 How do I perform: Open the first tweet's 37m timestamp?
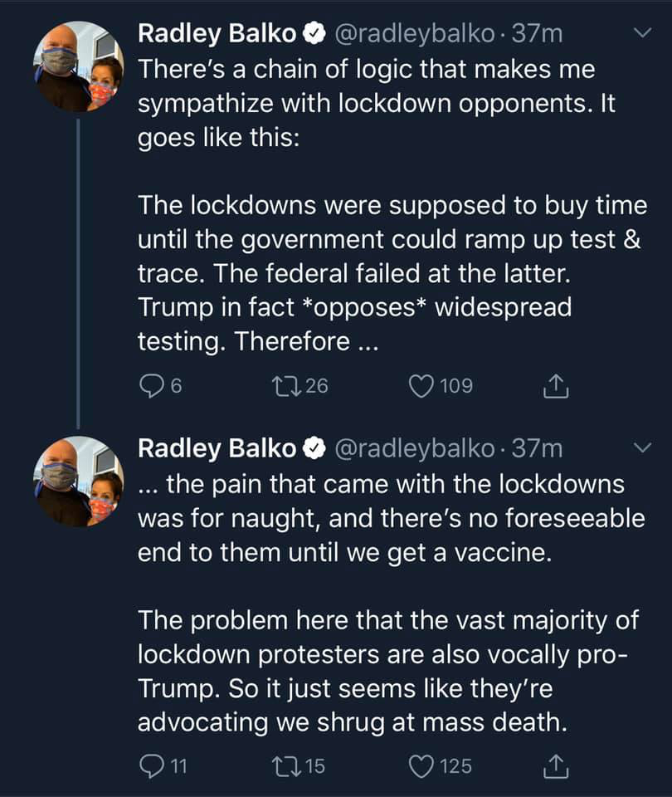tap(538, 34)
